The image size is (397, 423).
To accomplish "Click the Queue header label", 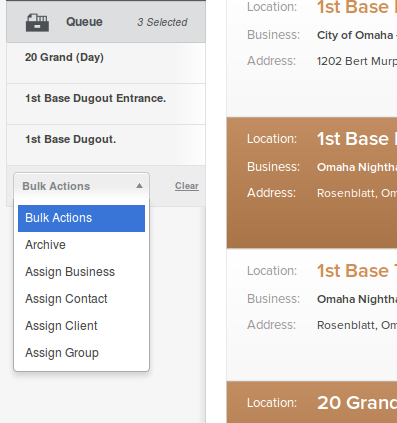I will (84, 22).
